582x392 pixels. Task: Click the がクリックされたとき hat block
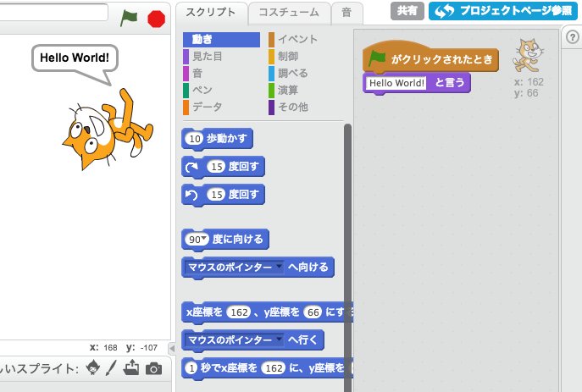(x=430, y=58)
